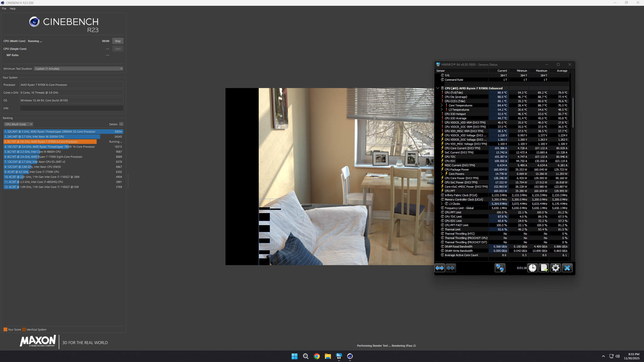
Task: Select the DRAM Read Bandwidth row
Action: [x=502, y=247]
